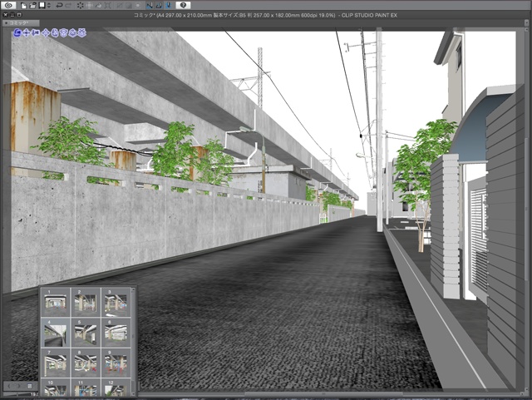Click the preset list scrollbar up arrow

pos(133,289)
